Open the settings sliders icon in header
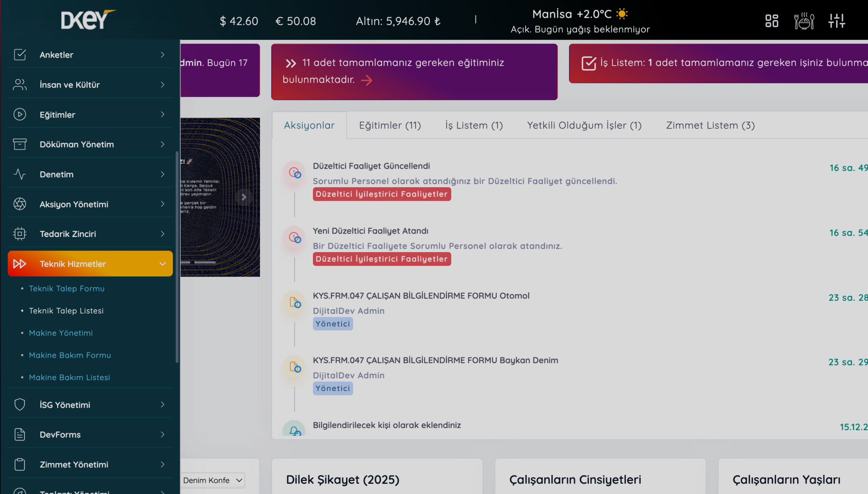This screenshot has height=494, width=868. [x=836, y=21]
